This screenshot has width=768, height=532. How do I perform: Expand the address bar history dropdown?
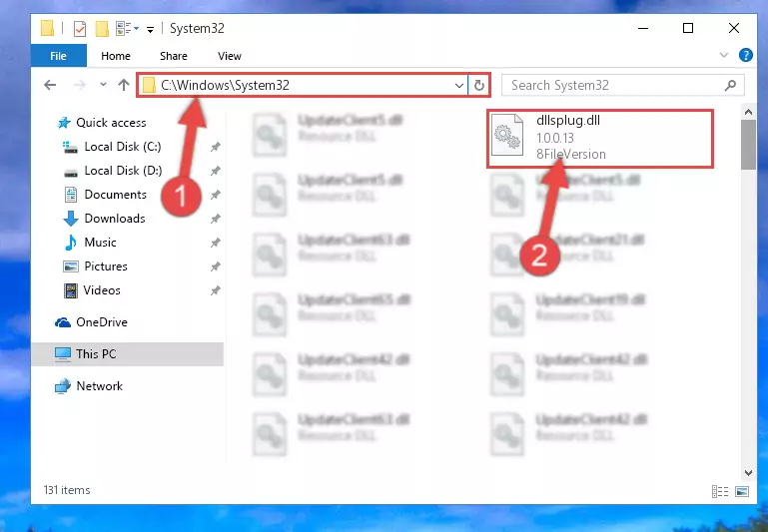(459, 86)
